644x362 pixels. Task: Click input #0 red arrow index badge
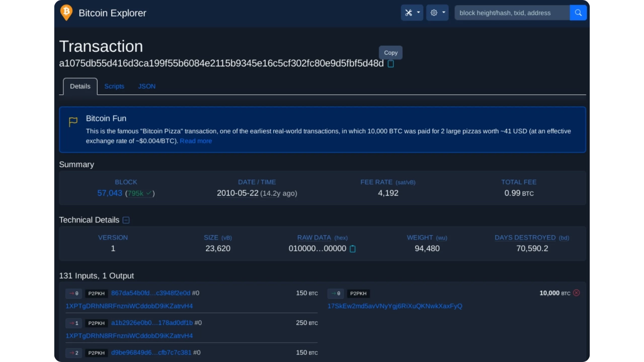(74, 293)
